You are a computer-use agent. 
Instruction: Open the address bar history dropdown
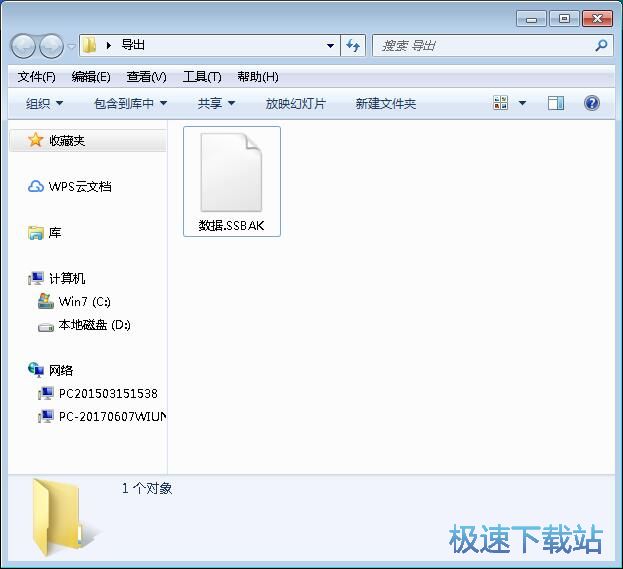click(x=330, y=46)
